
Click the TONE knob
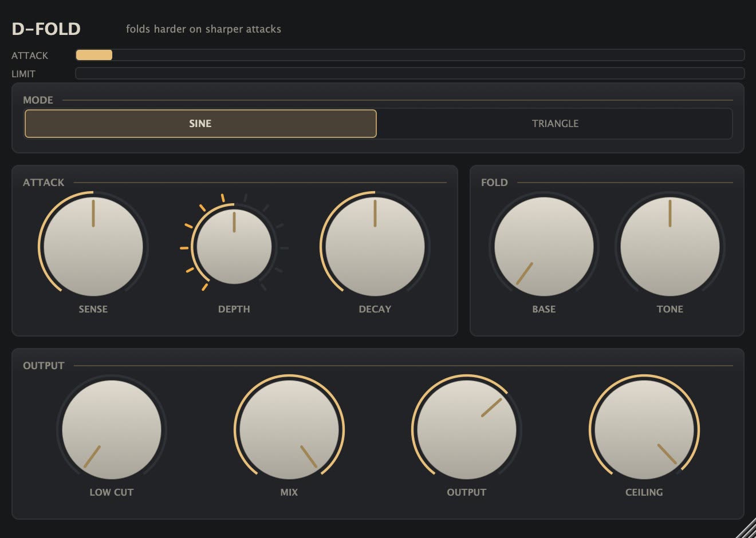670,247
